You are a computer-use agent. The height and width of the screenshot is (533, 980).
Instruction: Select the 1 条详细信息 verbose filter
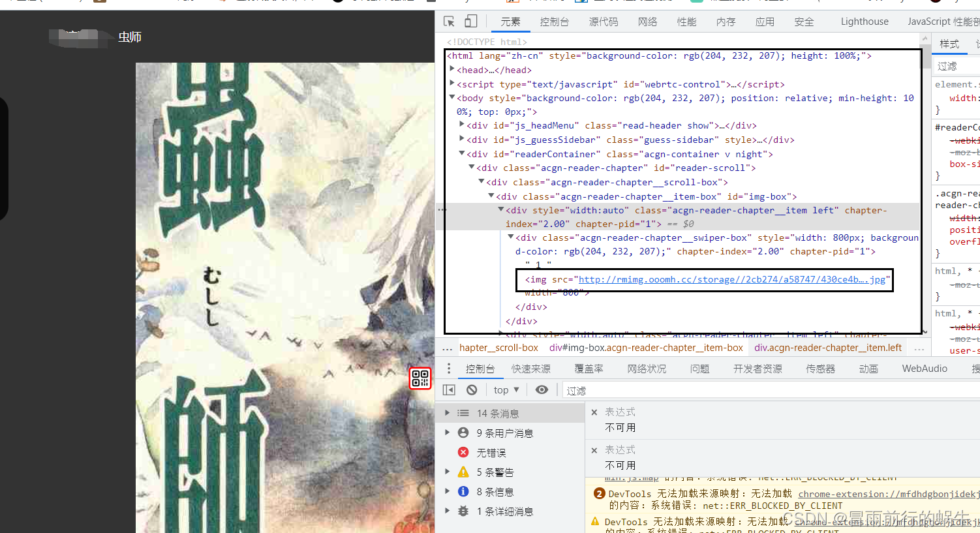pyautogui.click(x=504, y=511)
